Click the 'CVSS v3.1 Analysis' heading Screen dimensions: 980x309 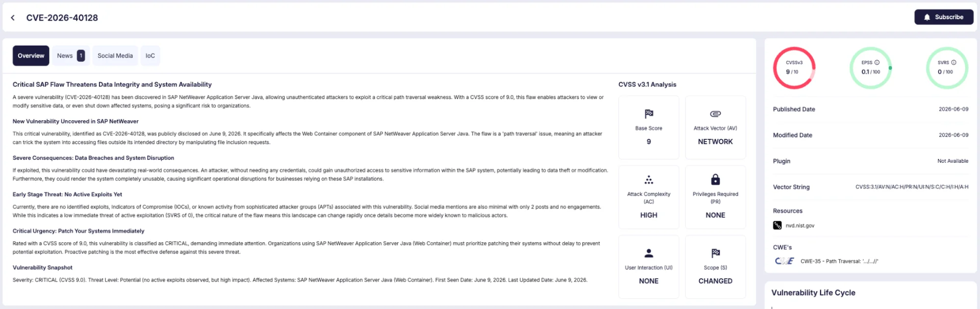pyautogui.click(x=647, y=84)
